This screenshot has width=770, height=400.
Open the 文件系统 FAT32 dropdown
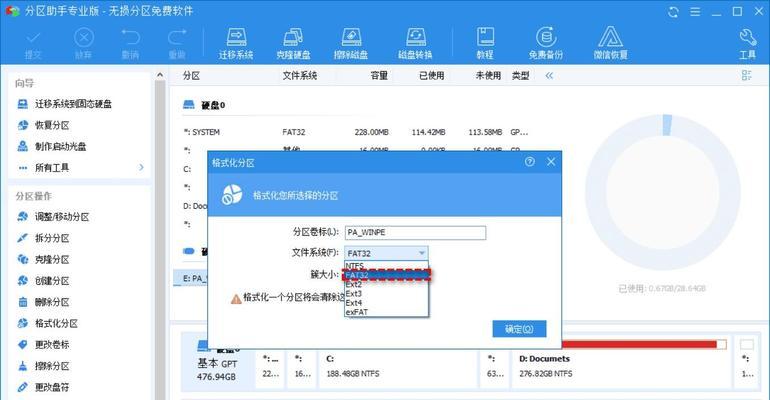click(x=386, y=253)
